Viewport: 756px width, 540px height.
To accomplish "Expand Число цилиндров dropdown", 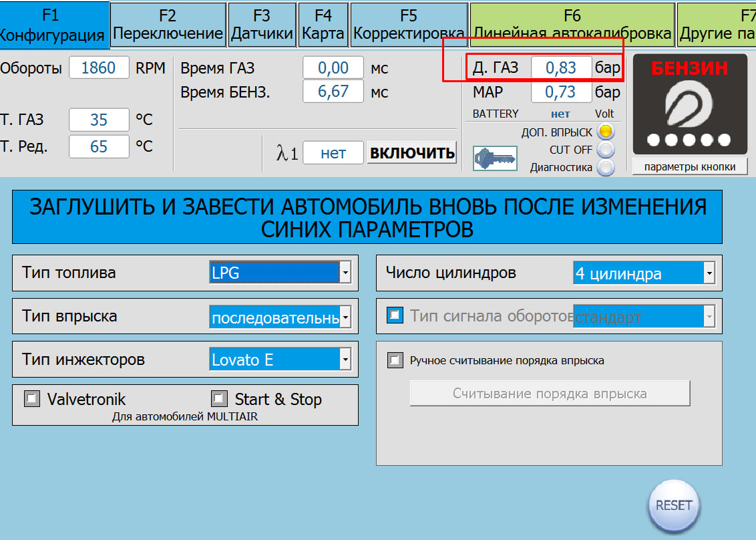I will click(x=644, y=273).
